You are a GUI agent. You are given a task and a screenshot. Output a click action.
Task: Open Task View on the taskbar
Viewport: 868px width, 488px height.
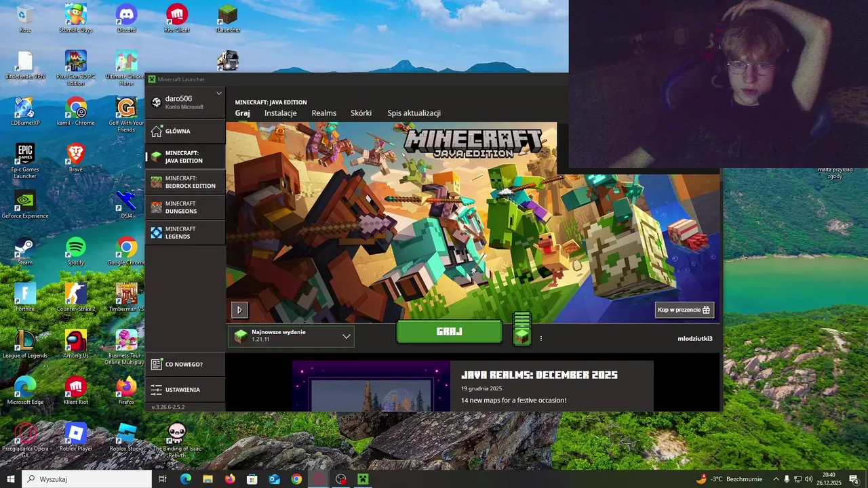pos(163,479)
